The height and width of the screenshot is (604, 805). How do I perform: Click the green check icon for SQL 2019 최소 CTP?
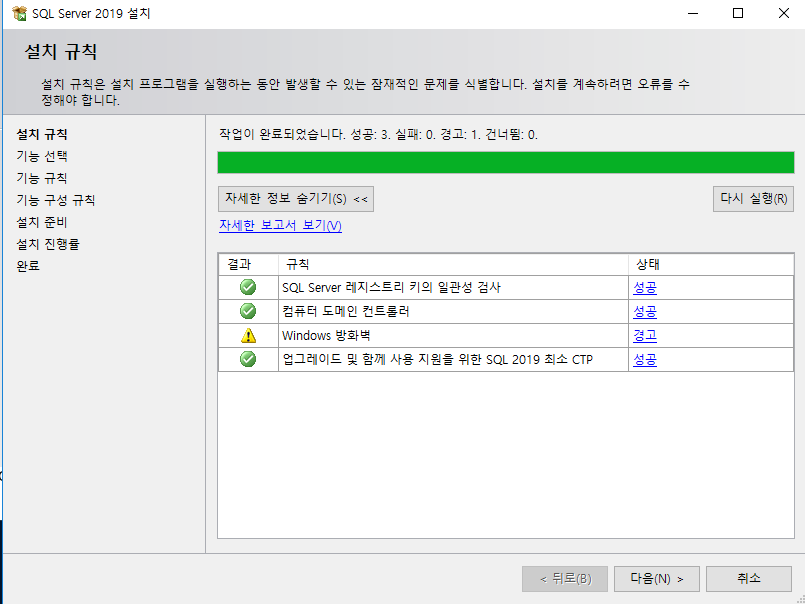pyautogui.click(x=248, y=359)
